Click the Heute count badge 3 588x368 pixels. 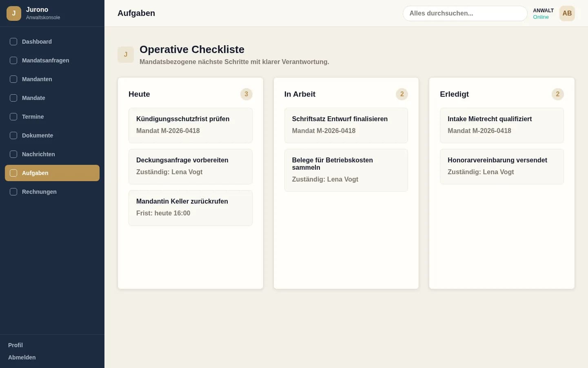click(x=246, y=94)
